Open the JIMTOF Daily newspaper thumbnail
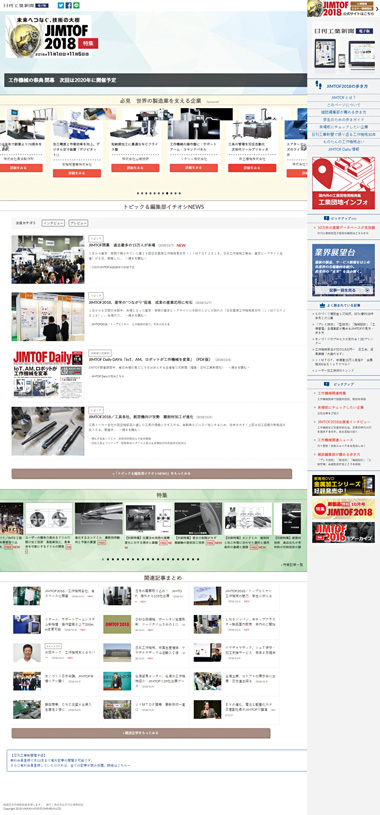Viewport: 380px width, 815px height. point(48,375)
